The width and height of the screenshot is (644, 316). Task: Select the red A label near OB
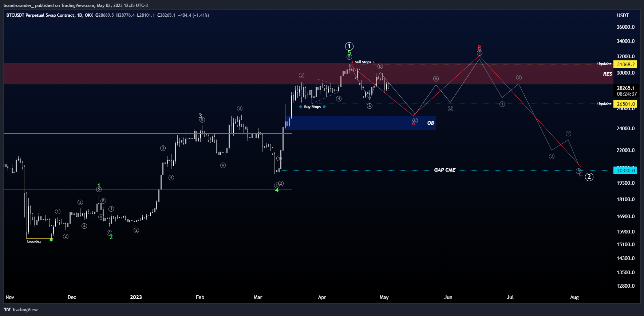point(413,124)
